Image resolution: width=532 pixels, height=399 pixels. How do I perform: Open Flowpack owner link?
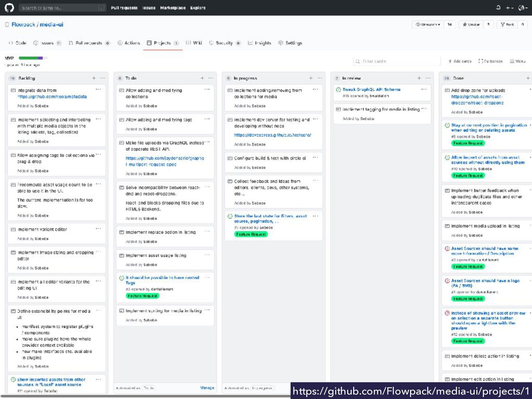(x=23, y=24)
